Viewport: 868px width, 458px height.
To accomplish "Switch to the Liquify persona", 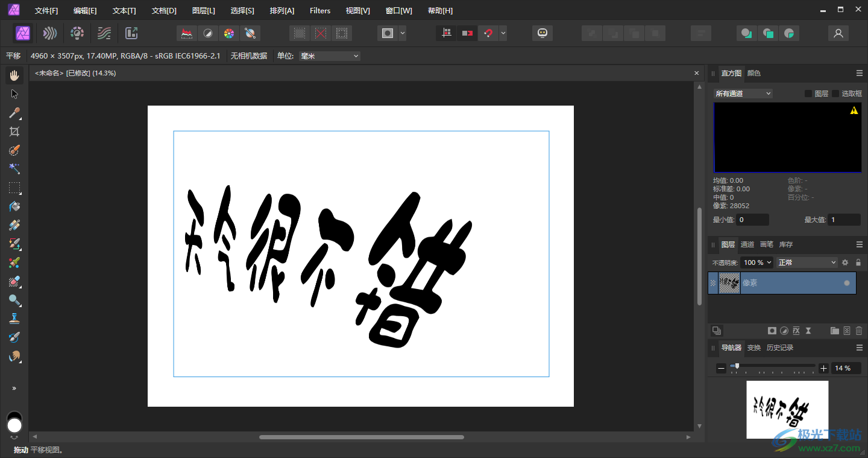I will click(50, 33).
